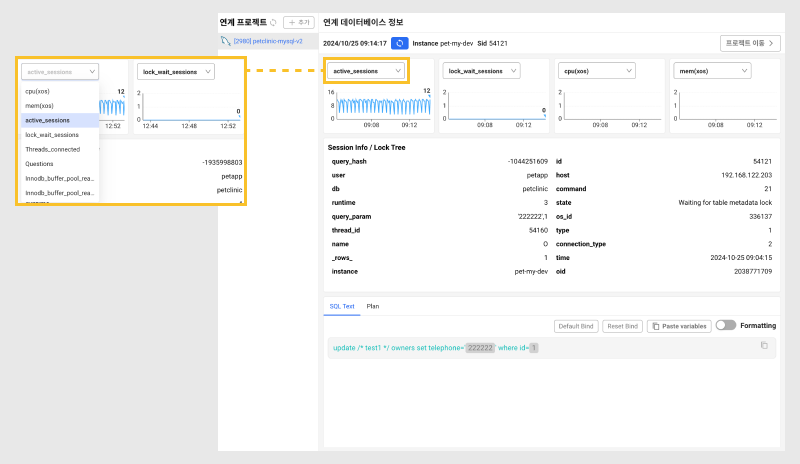Switch to the SQL Text tab
Image resolution: width=800 pixels, height=464 pixels.
click(342, 306)
